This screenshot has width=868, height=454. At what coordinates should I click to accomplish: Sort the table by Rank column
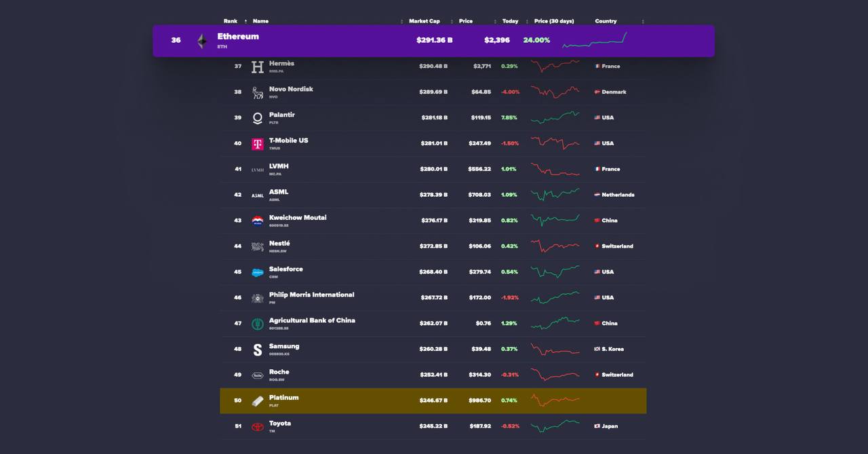[231, 21]
